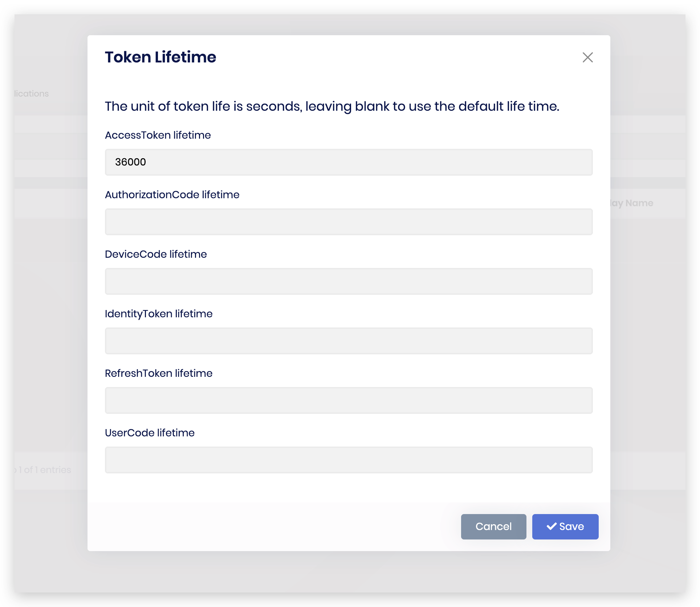Click the X icon in dialog corner
This screenshot has height=607, width=700.
tap(588, 57)
